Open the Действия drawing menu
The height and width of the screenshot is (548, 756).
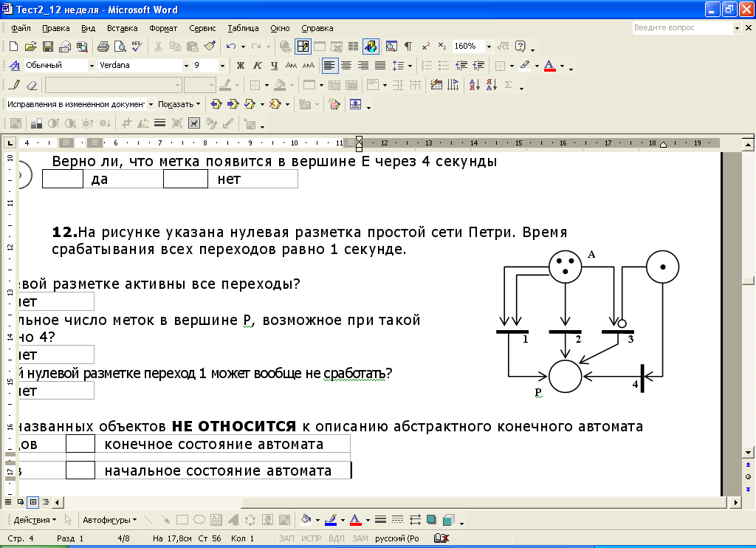click(35, 520)
